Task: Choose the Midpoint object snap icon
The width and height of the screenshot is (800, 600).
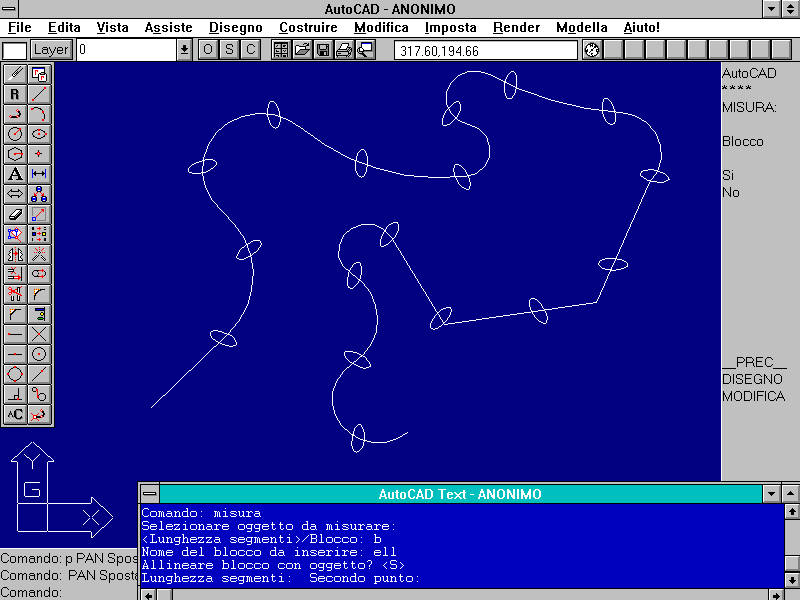Action: click(x=15, y=354)
